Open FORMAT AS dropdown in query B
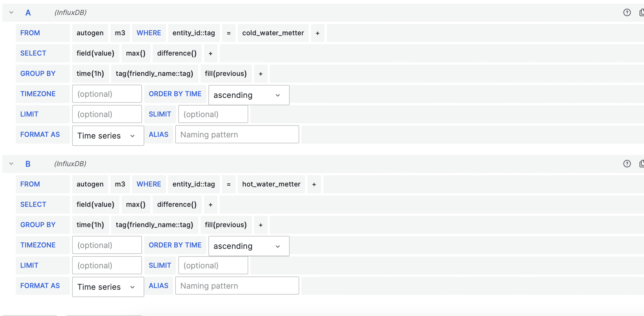The width and height of the screenshot is (644, 316). coord(108,287)
